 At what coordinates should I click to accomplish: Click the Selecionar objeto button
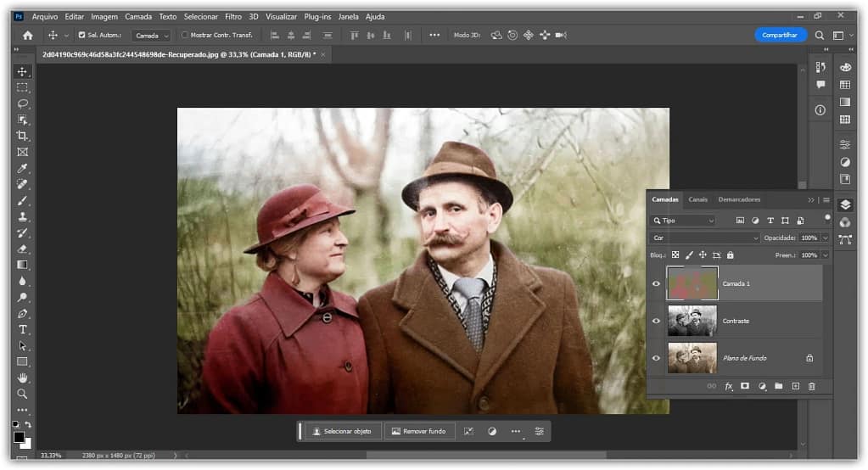click(342, 431)
